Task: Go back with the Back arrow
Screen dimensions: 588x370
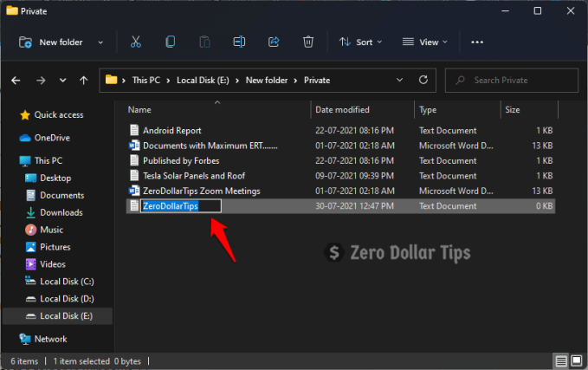Action: point(16,81)
